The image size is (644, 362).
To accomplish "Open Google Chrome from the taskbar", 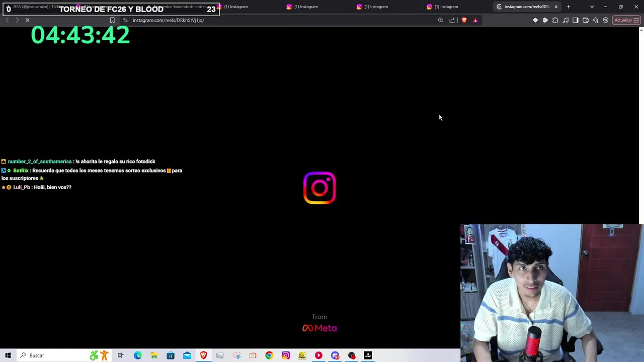I will [x=269, y=355].
